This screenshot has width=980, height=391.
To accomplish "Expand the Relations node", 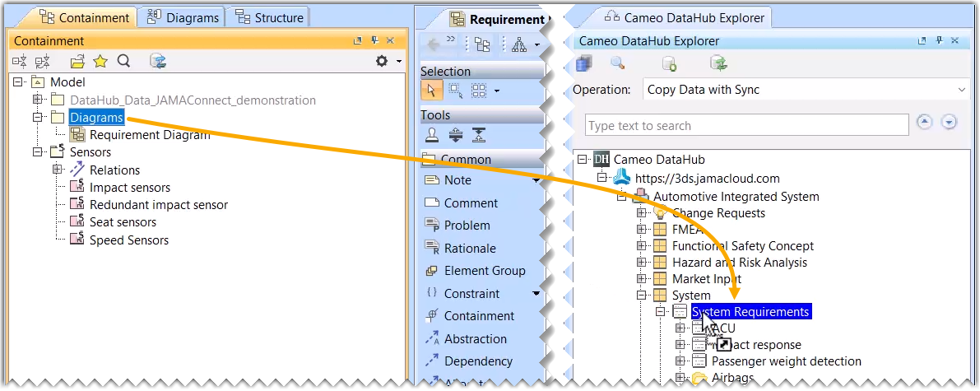I will [x=58, y=170].
